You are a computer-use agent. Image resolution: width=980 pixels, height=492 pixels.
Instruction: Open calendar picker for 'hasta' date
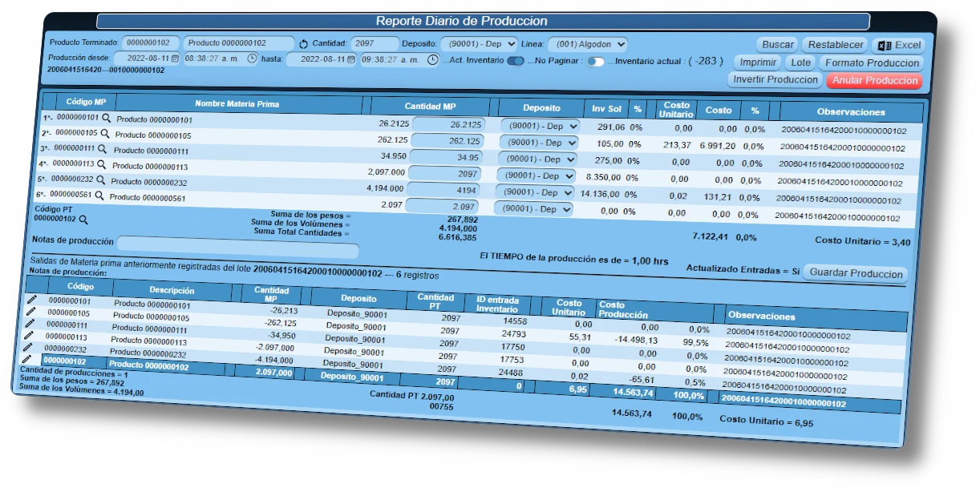pos(350,59)
